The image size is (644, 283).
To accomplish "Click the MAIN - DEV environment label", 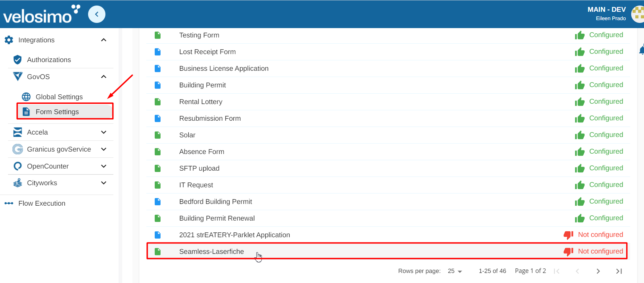I will 607,10.
